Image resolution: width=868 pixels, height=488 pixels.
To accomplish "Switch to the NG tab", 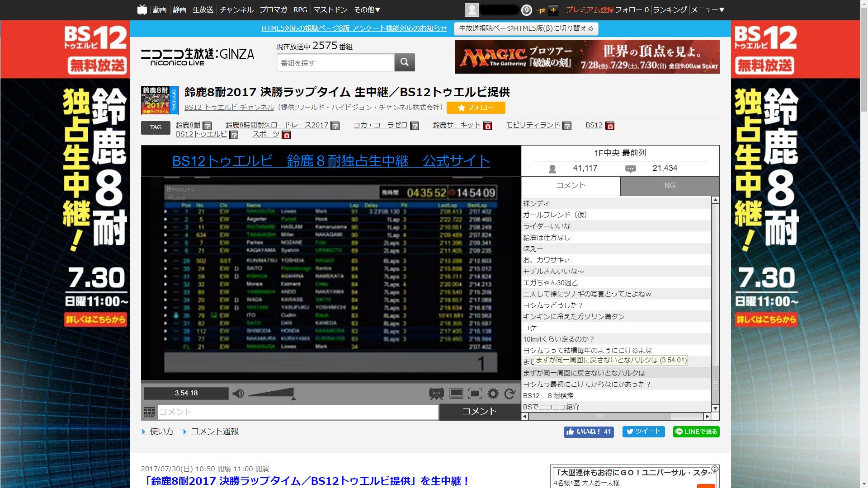I will pos(670,185).
